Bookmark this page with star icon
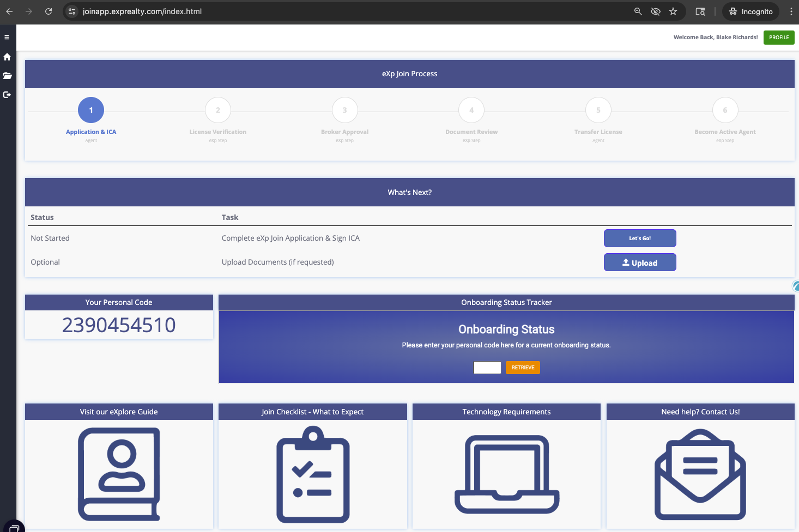The width and height of the screenshot is (799, 532). click(673, 11)
